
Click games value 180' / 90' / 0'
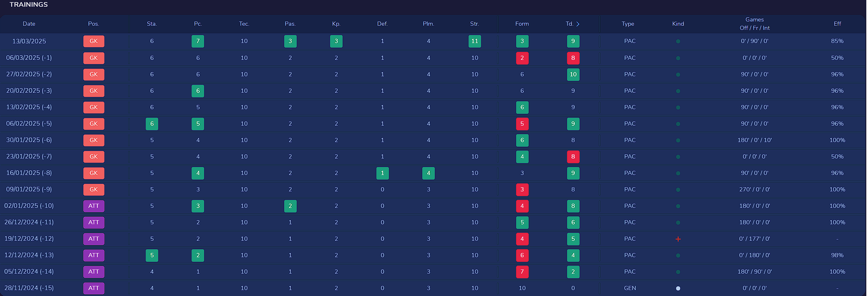point(754,272)
